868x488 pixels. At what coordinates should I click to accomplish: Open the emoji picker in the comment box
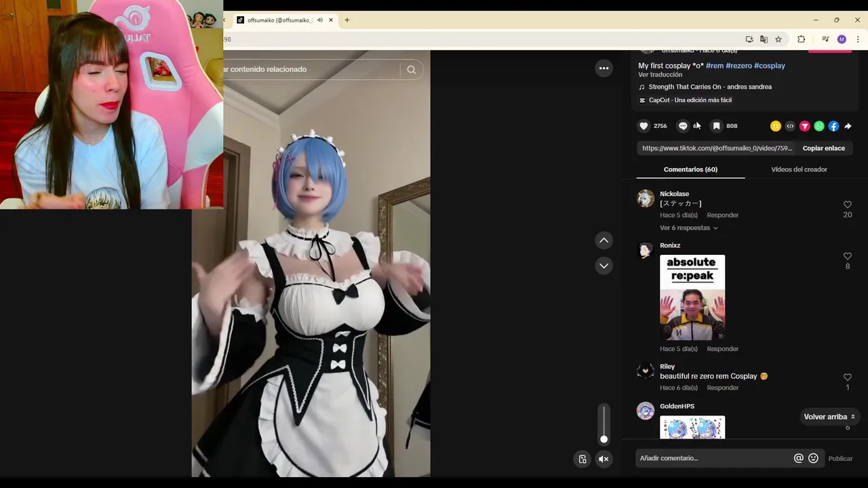point(813,458)
